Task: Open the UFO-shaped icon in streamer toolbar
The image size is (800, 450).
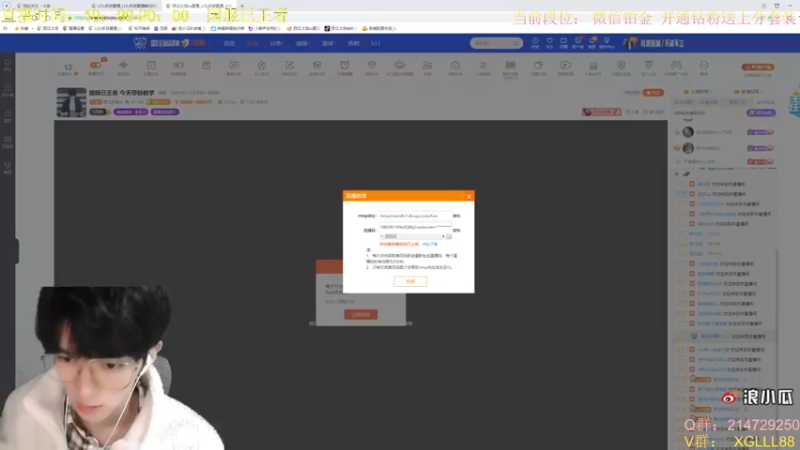Action: [399, 65]
